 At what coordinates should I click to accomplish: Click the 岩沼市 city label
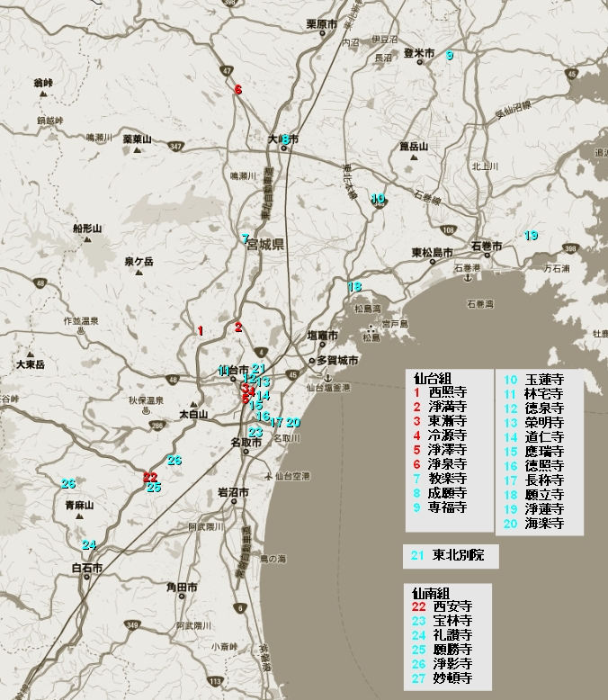(x=233, y=492)
